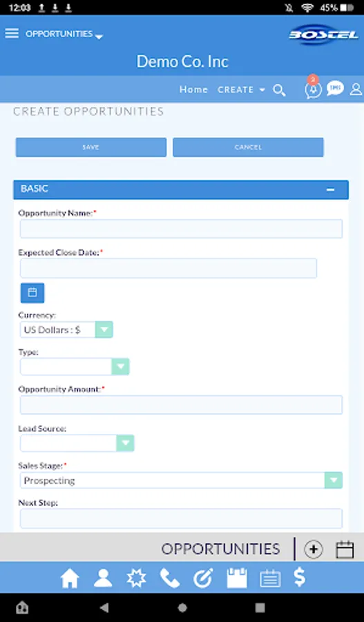Open the search magnifier icon
The height and width of the screenshot is (622, 364).
pyautogui.click(x=279, y=90)
